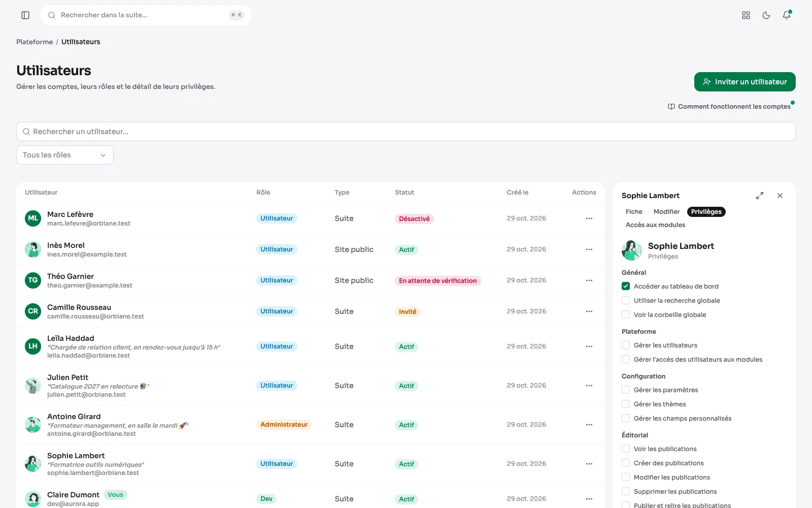Close the Sophie Lambert side panel
The image size is (812, 508).
pyautogui.click(x=780, y=196)
